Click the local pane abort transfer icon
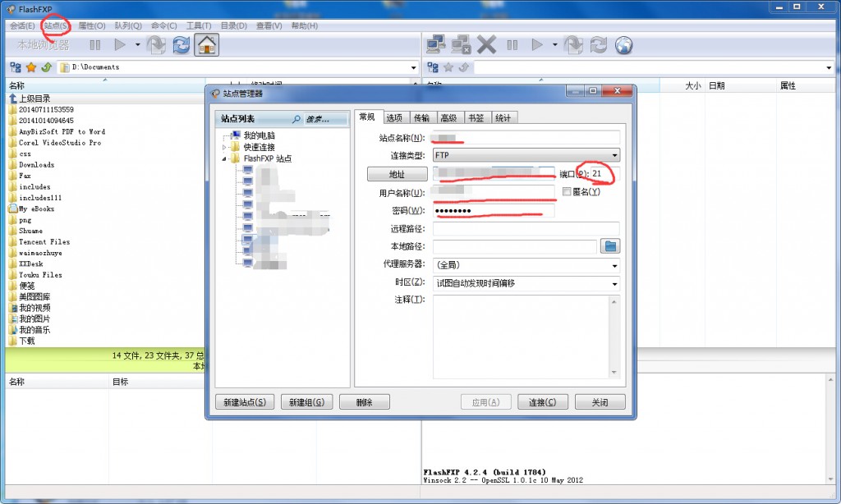841x504 pixels. (156, 45)
